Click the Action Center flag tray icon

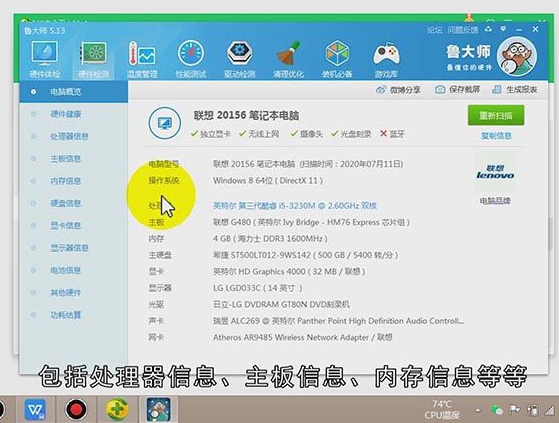(x=515, y=410)
